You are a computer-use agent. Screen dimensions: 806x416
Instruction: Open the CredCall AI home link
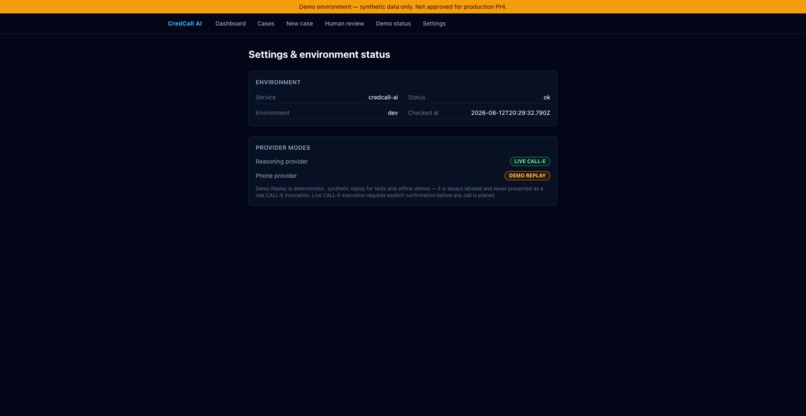(x=185, y=24)
